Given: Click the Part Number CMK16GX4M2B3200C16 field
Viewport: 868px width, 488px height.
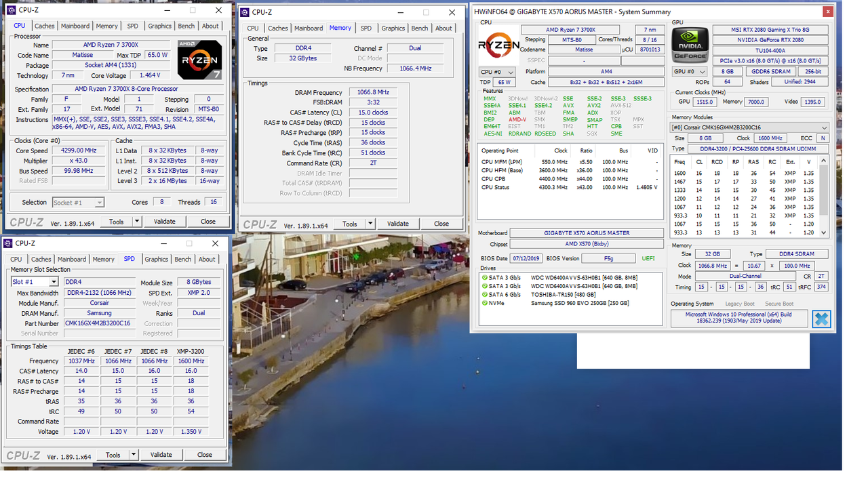Looking at the screenshot, I should [x=99, y=323].
